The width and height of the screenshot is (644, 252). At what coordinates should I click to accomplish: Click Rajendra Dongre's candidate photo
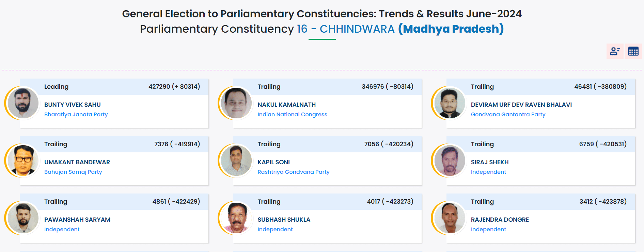(x=450, y=218)
